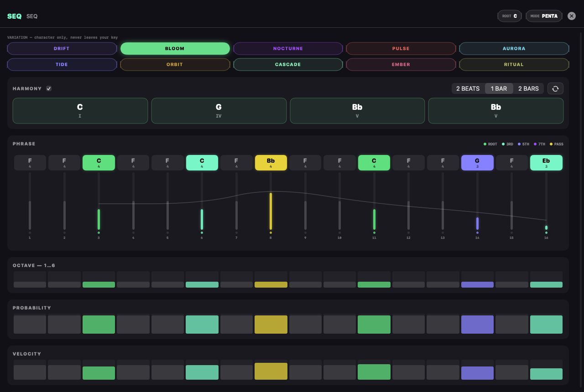Click the PASS legend dot
The width and height of the screenshot is (584, 392).
tap(551, 144)
